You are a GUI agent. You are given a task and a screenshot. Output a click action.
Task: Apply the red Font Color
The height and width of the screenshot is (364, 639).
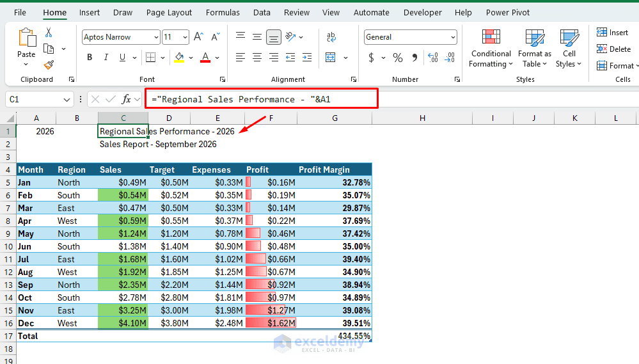[205, 58]
